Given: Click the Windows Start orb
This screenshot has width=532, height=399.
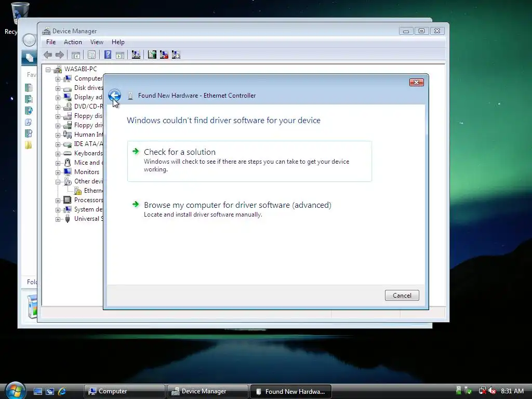Looking at the screenshot, I should pos(15,391).
